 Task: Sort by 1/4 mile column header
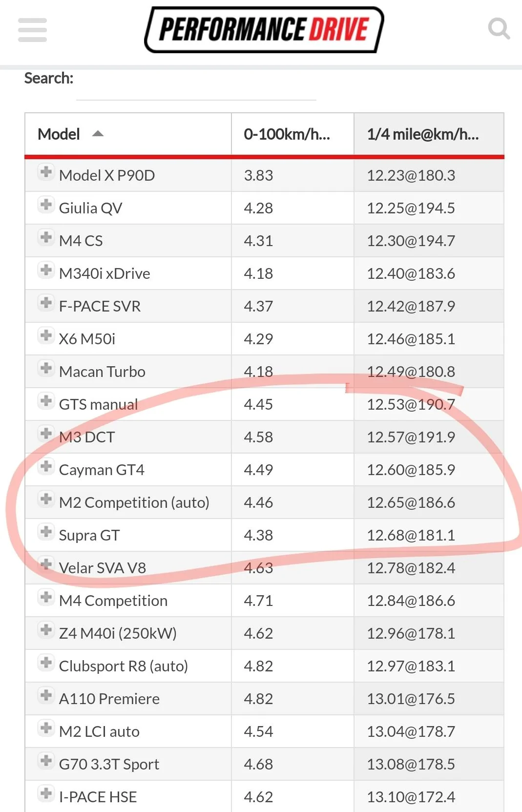(x=429, y=134)
